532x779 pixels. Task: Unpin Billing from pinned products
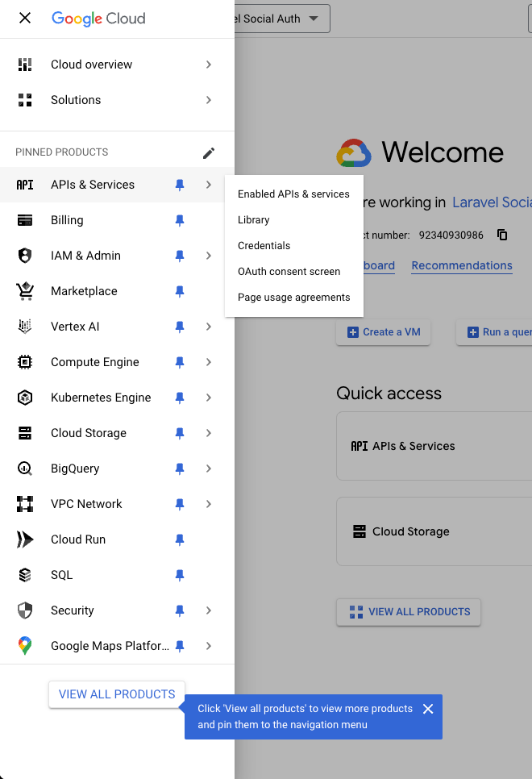(x=180, y=220)
